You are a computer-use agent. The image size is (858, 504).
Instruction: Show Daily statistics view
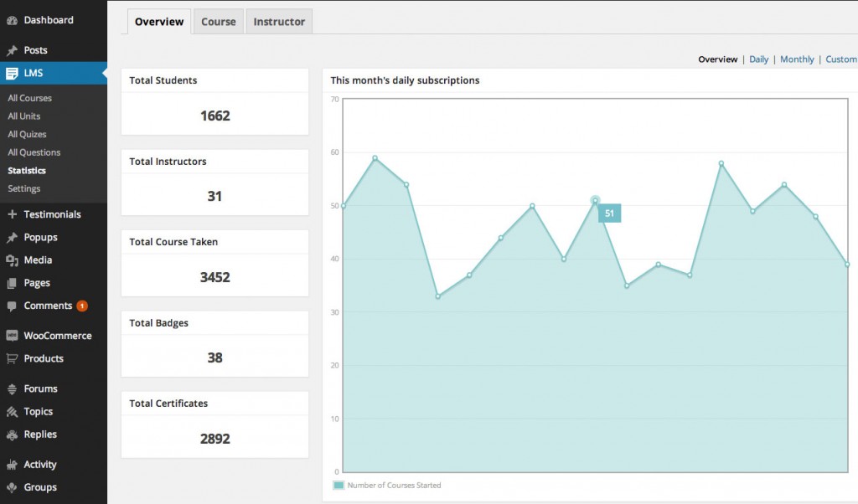[758, 59]
